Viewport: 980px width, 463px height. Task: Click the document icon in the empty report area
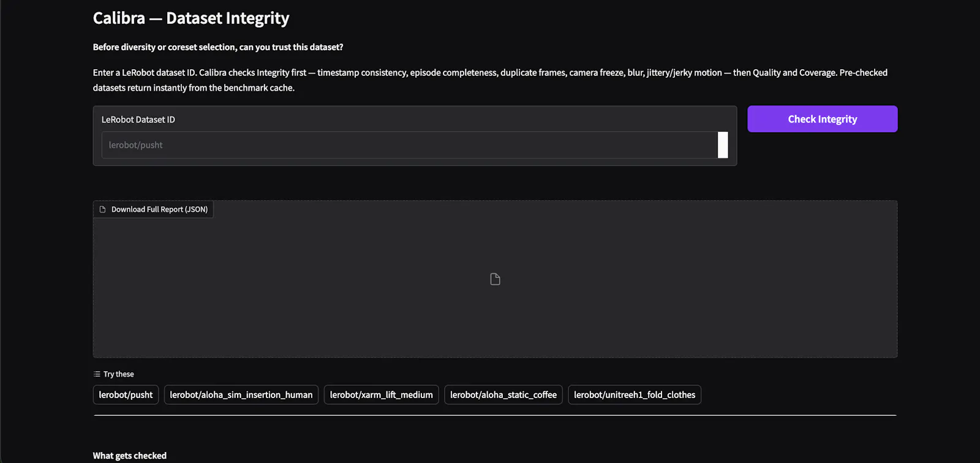click(496, 279)
